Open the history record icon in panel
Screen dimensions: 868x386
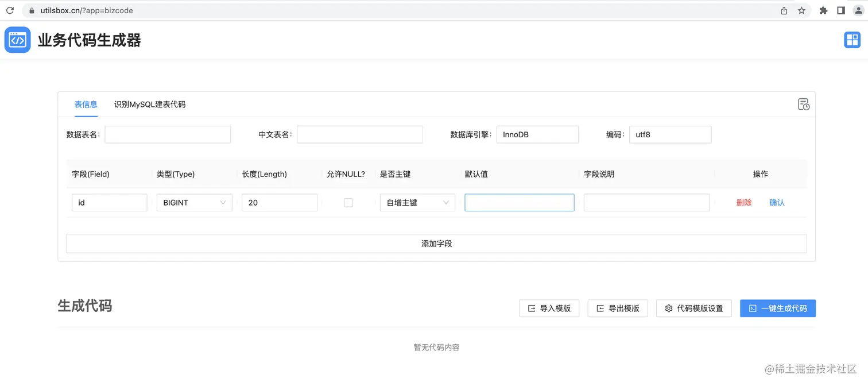click(804, 105)
